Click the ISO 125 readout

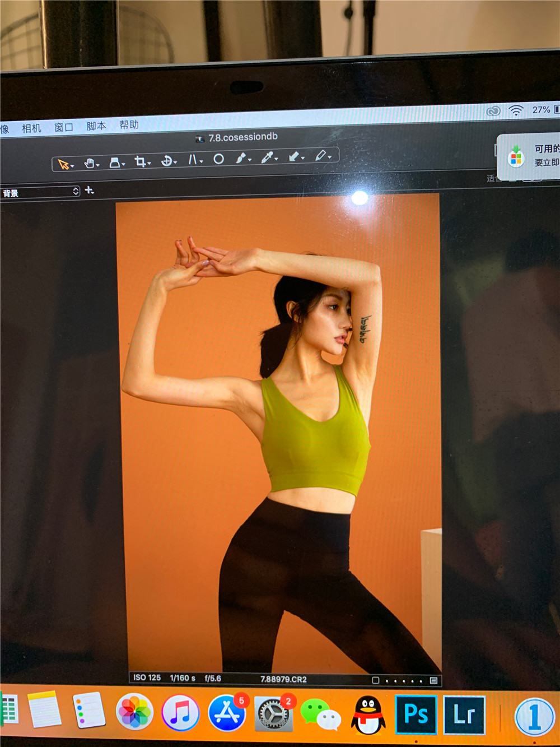click(x=147, y=678)
